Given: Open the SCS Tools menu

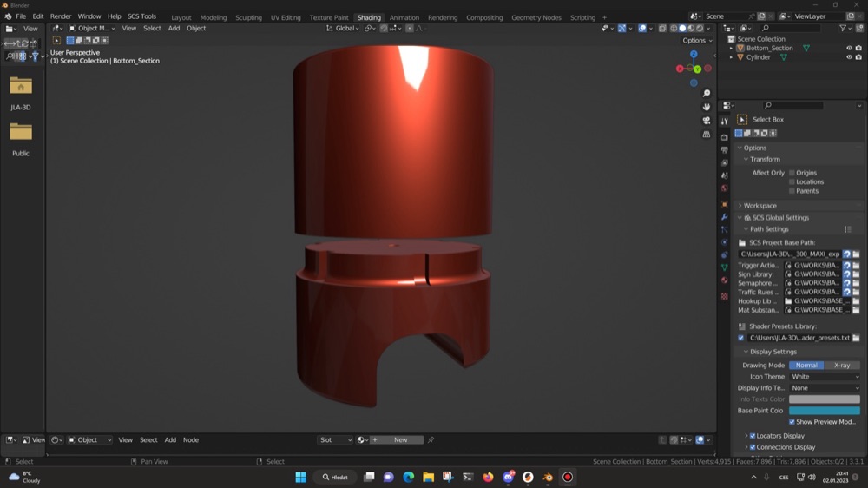Looking at the screenshot, I should 141,16.
